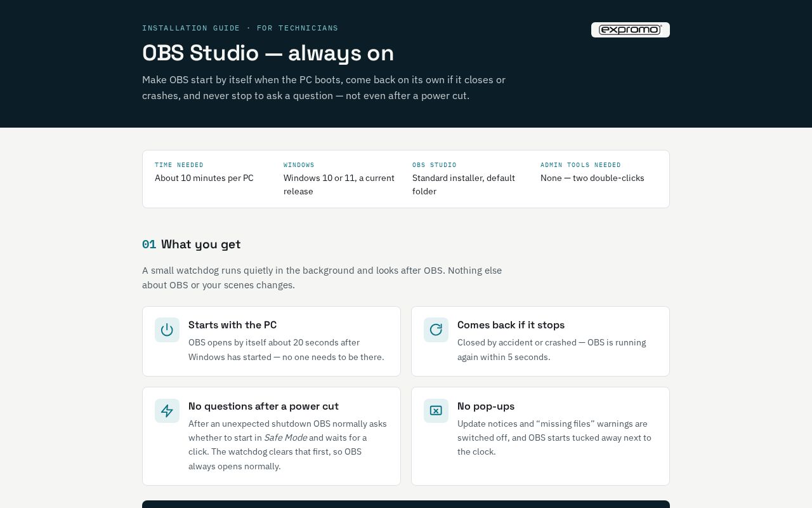Screen dimensions: 812x508
Task: Click the crossed box icon for No pop-ups
Action: pos(436,411)
